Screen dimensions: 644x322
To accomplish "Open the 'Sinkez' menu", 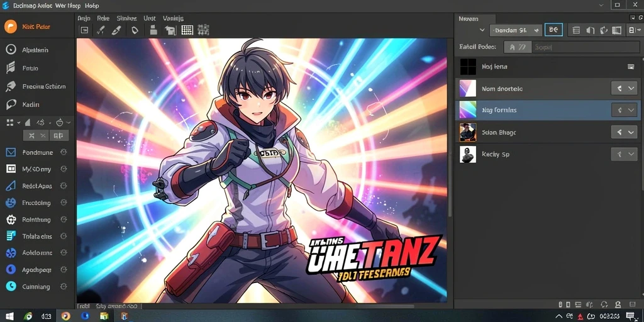I will (126, 18).
